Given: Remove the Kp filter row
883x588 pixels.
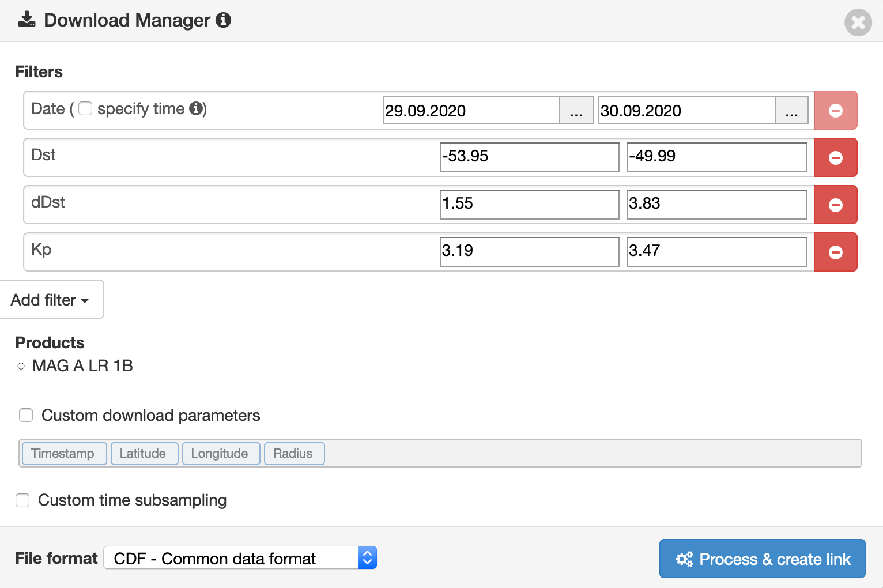Looking at the screenshot, I should [x=835, y=251].
